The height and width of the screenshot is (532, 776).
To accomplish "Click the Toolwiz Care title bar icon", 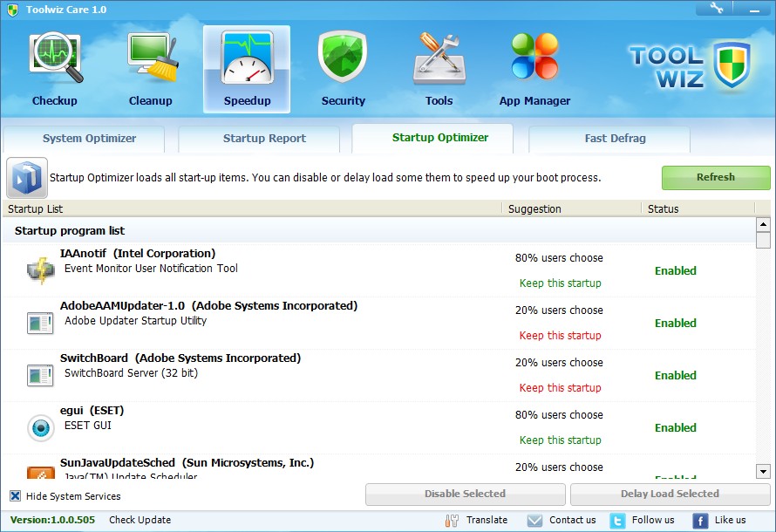I will tap(13, 10).
